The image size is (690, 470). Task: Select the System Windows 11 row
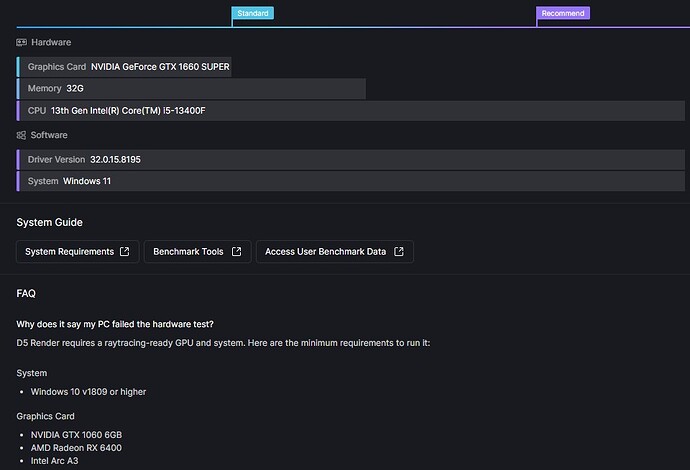(351, 181)
